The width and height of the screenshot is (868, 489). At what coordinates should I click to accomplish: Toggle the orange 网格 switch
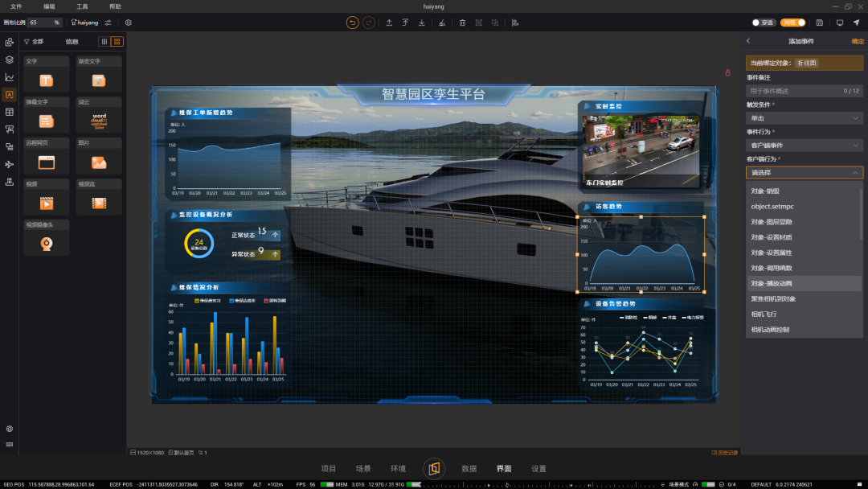(793, 23)
